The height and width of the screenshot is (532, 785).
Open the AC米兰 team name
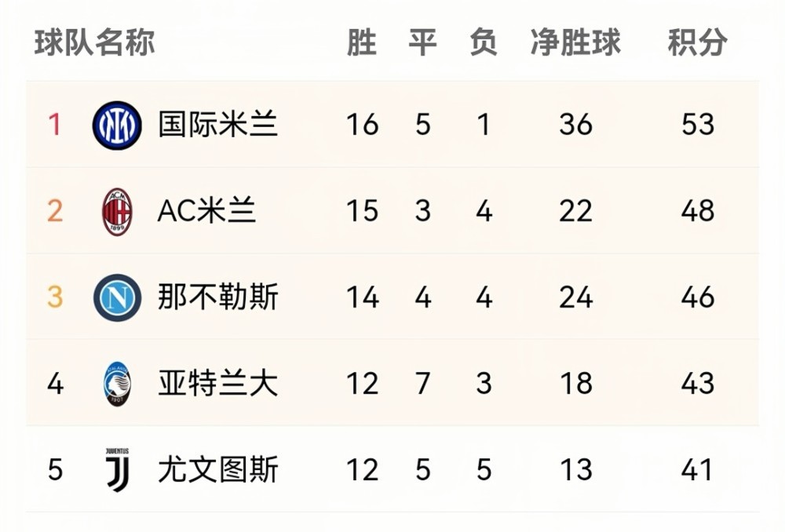206,211
